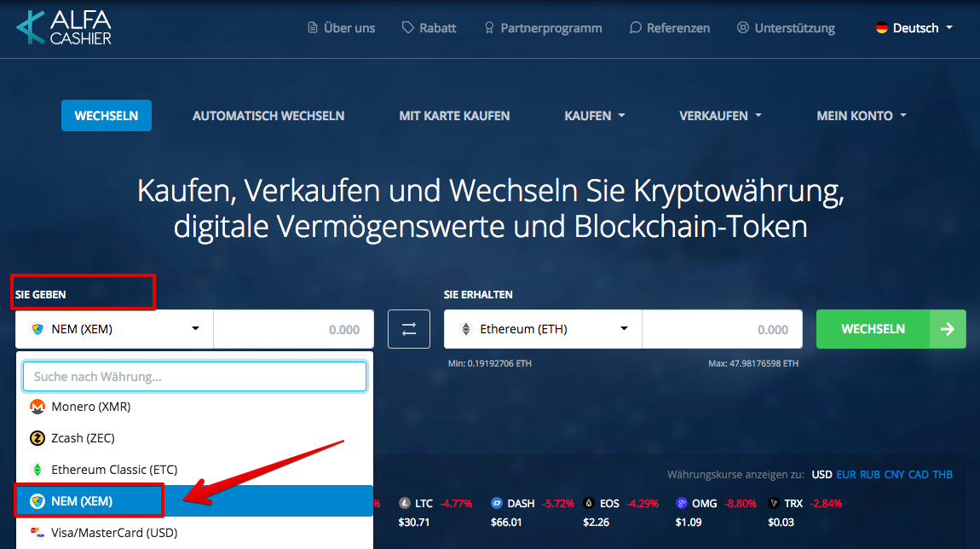Open the Mit Karte Kaufen tab

[454, 116]
